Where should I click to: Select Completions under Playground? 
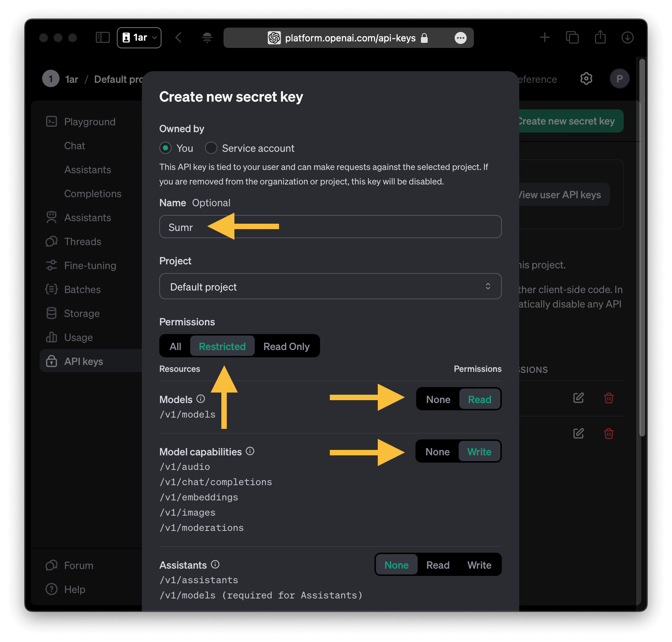pyautogui.click(x=93, y=194)
